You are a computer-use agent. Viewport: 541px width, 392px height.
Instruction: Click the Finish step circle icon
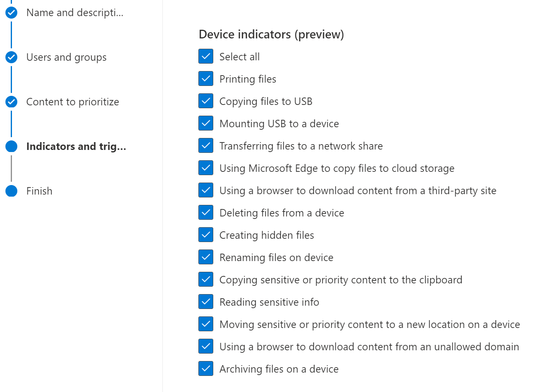click(12, 191)
